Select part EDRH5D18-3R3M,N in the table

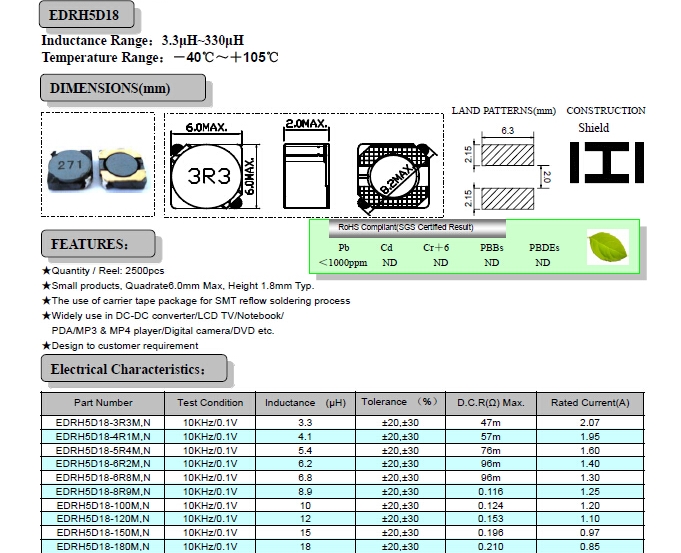point(103,424)
